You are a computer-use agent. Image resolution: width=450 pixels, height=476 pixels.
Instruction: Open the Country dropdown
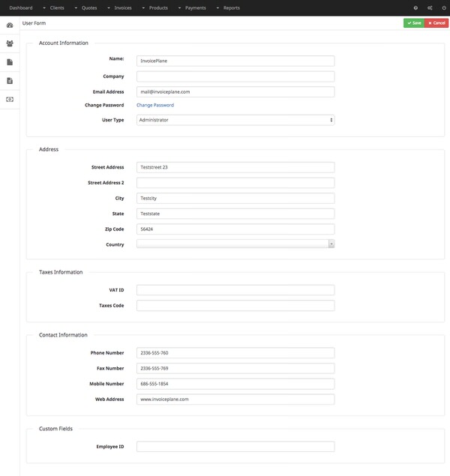[235, 244]
